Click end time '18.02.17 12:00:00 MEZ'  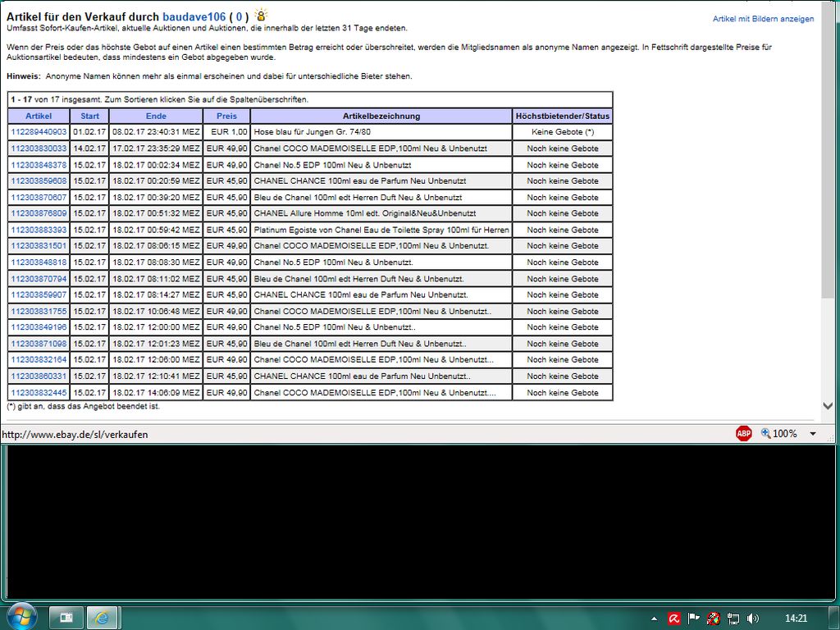pyautogui.click(x=156, y=327)
